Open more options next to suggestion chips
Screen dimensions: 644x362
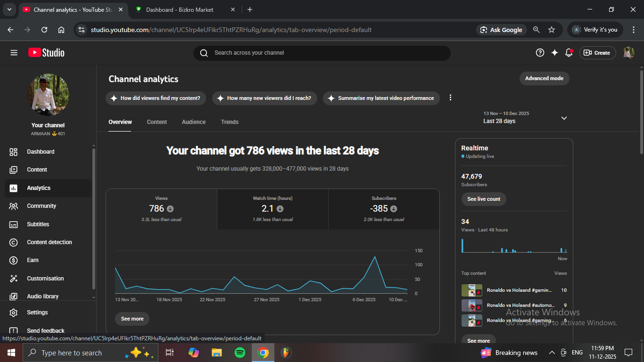point(450,98)
